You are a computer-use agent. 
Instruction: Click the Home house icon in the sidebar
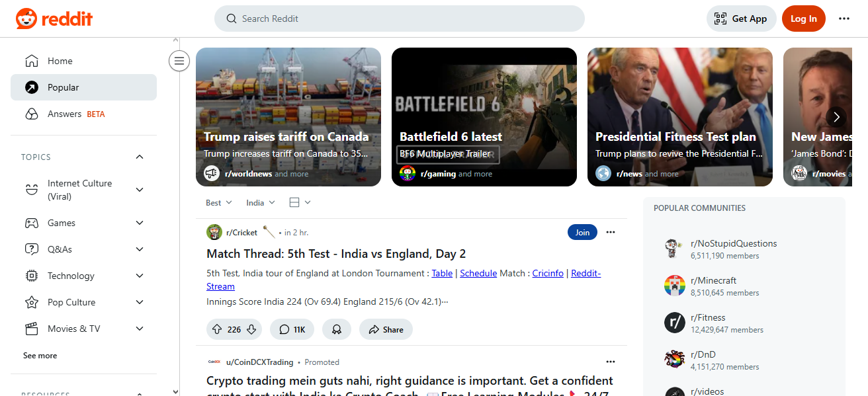[x=31, y=61]
